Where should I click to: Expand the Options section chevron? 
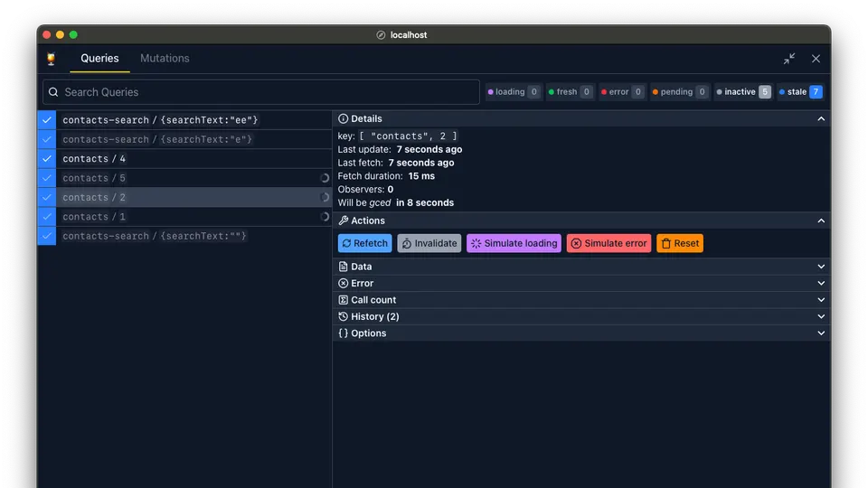(x=821, y=333)
